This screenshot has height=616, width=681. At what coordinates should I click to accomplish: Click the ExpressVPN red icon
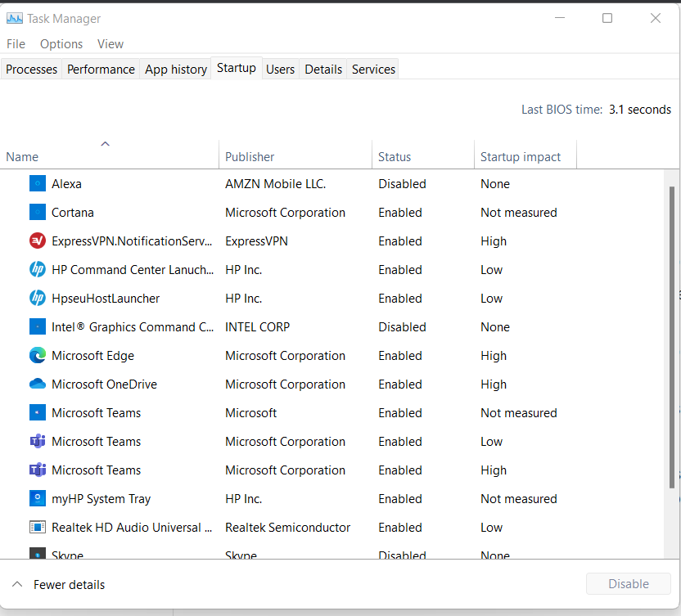click(x=38, y=241)
